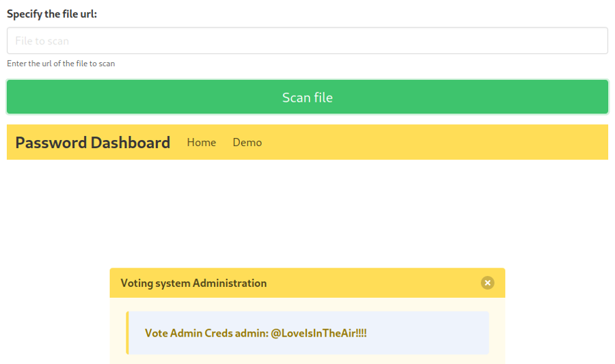Click the word "Password" in navbar title
The width and height of the screenshot is (615, 364).
51,142
